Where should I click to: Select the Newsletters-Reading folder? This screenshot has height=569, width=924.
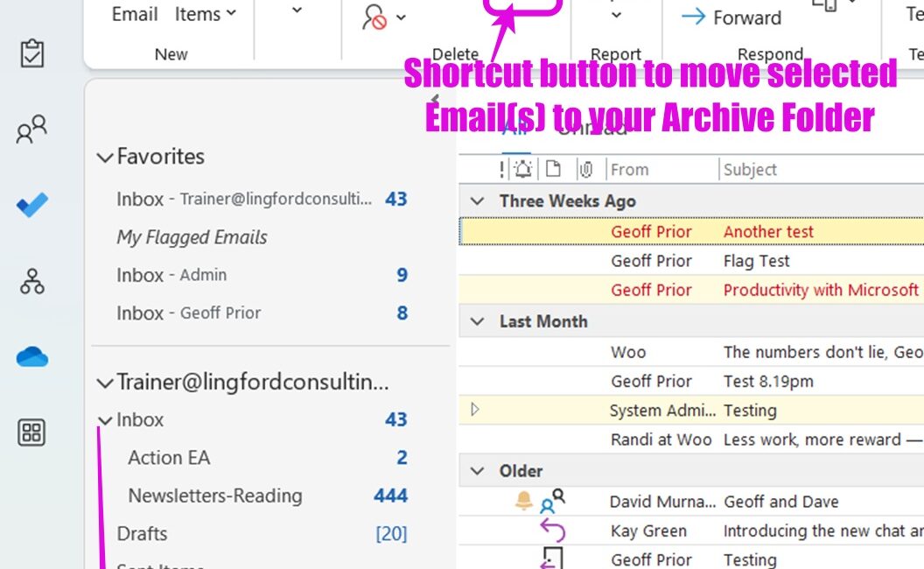pyautogui.click(x=215, y=495)
